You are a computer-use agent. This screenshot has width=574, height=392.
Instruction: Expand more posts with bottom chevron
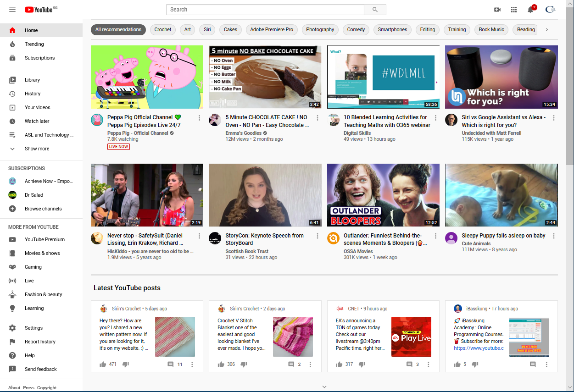[324, 386]
